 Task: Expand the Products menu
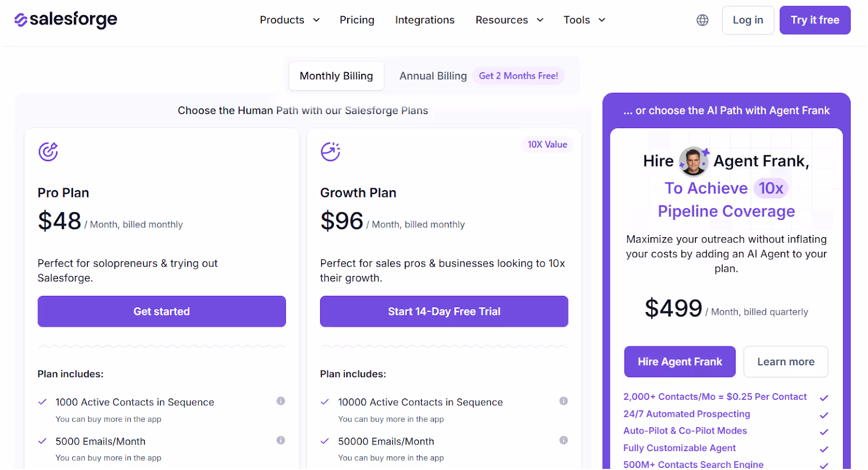tap(290, 20)
